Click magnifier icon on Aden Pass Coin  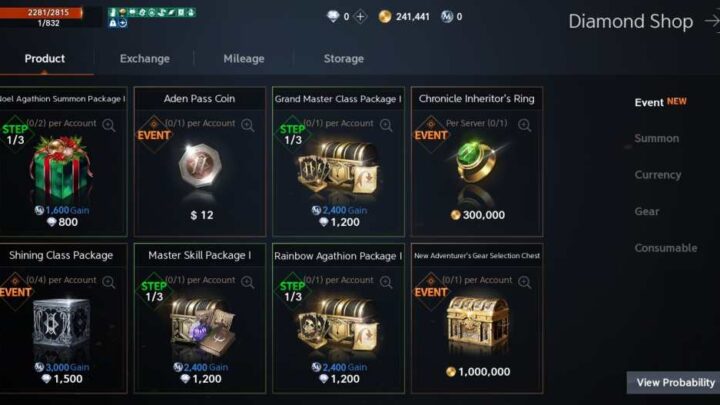248,125
